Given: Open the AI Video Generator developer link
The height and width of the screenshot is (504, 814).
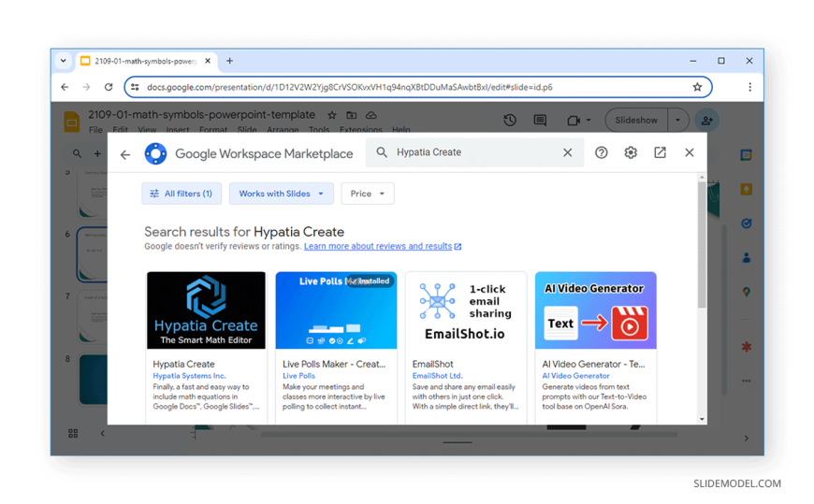Looking at the screenshot, I should [x=575, y=376].
